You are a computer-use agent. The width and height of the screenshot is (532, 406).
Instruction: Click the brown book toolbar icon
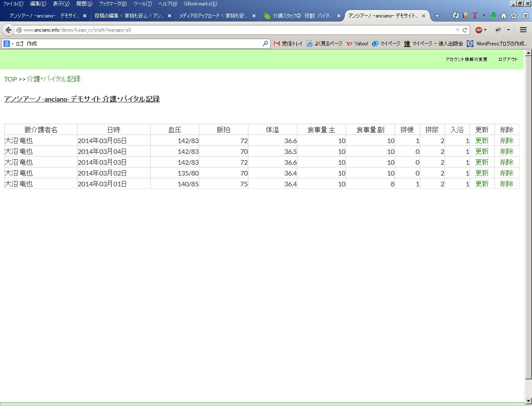[x=465, y=16]
